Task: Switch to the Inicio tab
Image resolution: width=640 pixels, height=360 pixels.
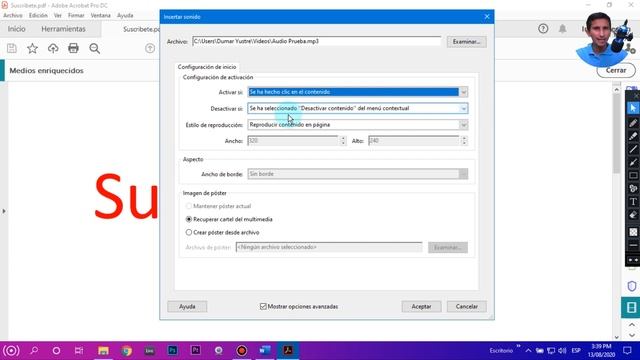Action: [16, 29]
